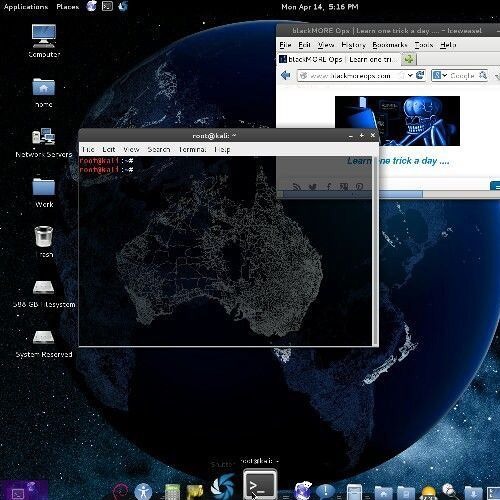Click the blue swirl icon in the dock
Image resolution: width=500 pixels, height=500 pixels.
click(x=223, y=487)
